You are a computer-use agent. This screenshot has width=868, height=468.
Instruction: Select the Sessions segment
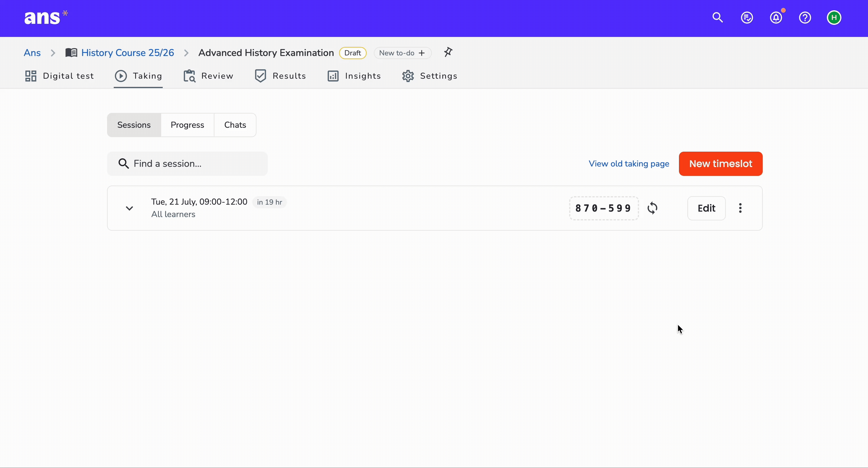tap(134, 125)
